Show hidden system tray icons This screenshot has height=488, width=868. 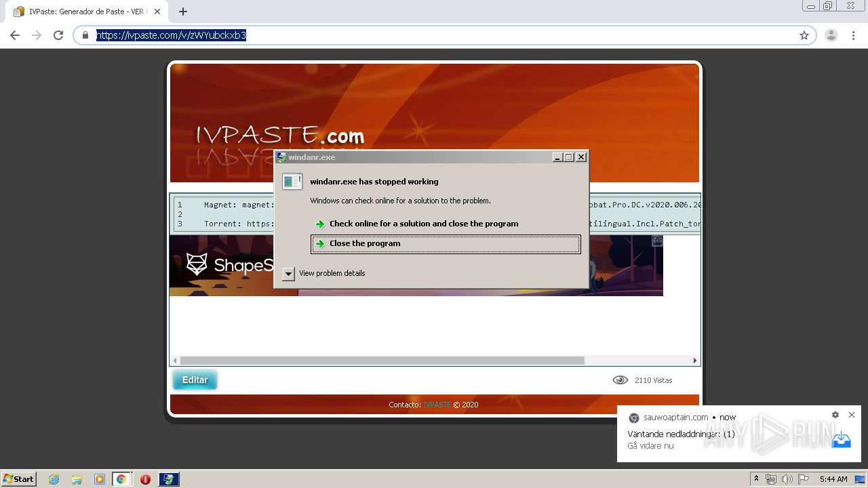756,479
